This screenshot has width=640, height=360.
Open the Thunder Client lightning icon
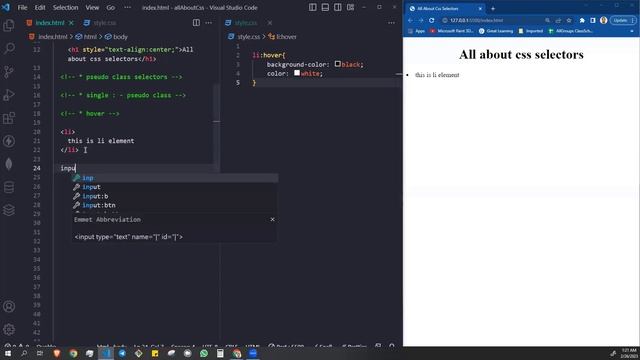click(9, 141)
